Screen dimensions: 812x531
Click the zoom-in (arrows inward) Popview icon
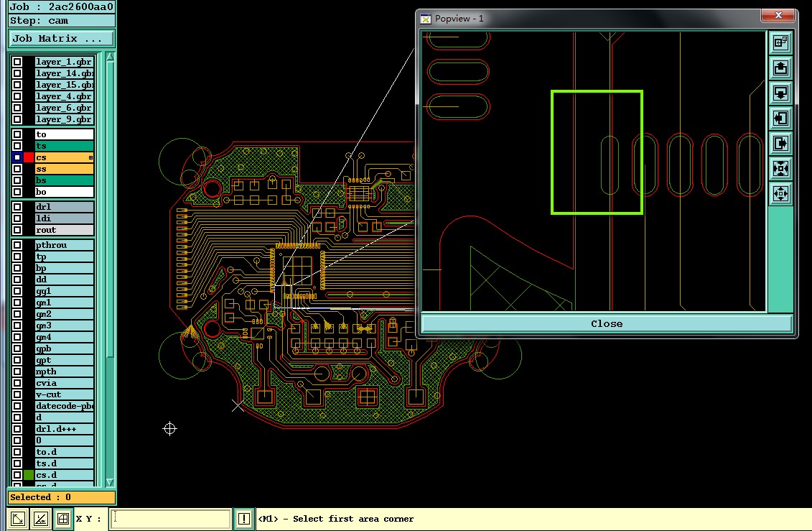click(x=780, y=168)
